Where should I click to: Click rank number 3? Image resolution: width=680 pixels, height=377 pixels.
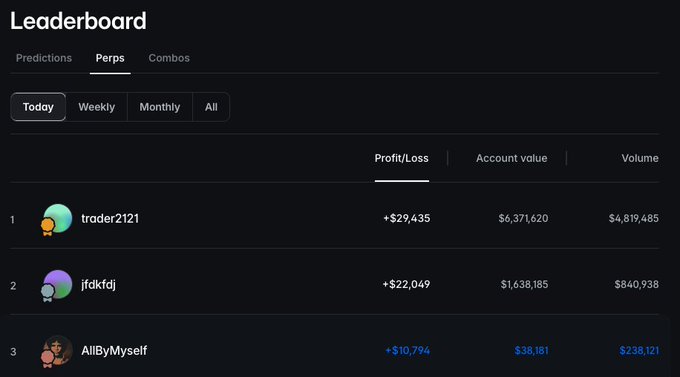[13, 352]
